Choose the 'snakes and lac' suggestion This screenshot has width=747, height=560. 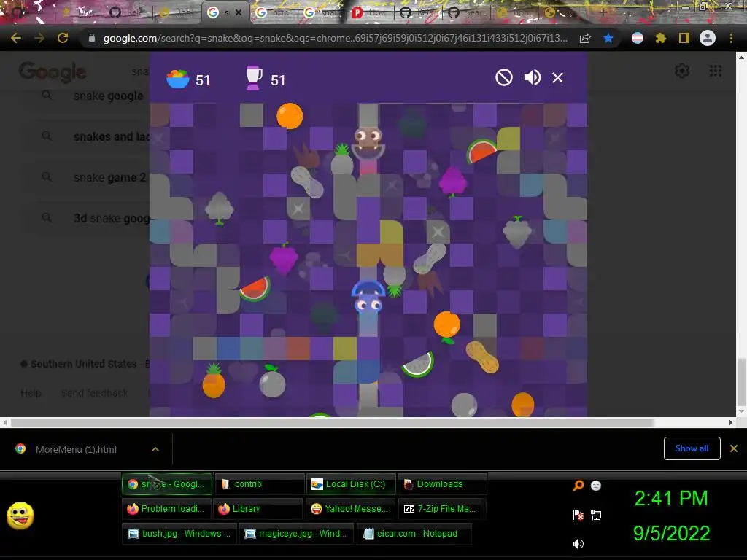[112, 136]
